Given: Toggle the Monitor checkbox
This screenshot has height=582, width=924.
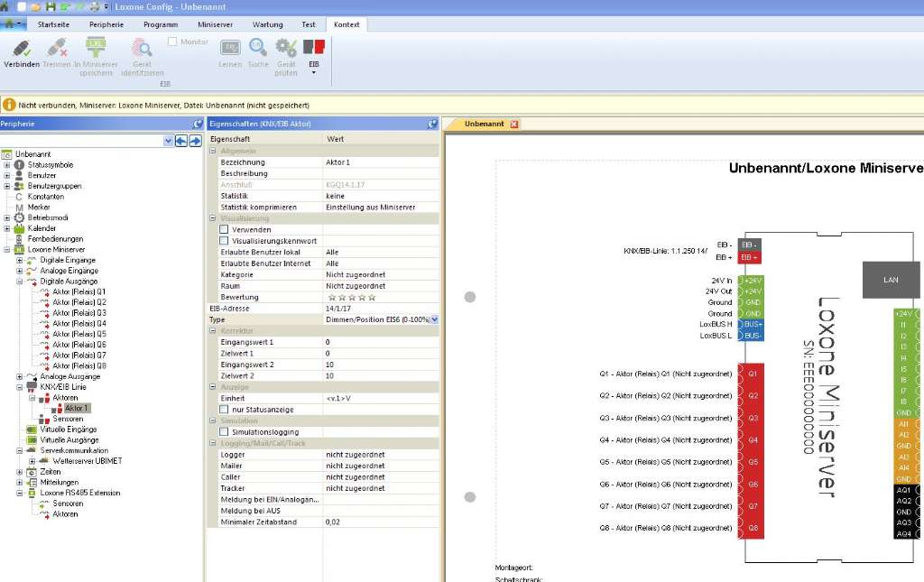Looking at the screenshot, I should 172,42.
